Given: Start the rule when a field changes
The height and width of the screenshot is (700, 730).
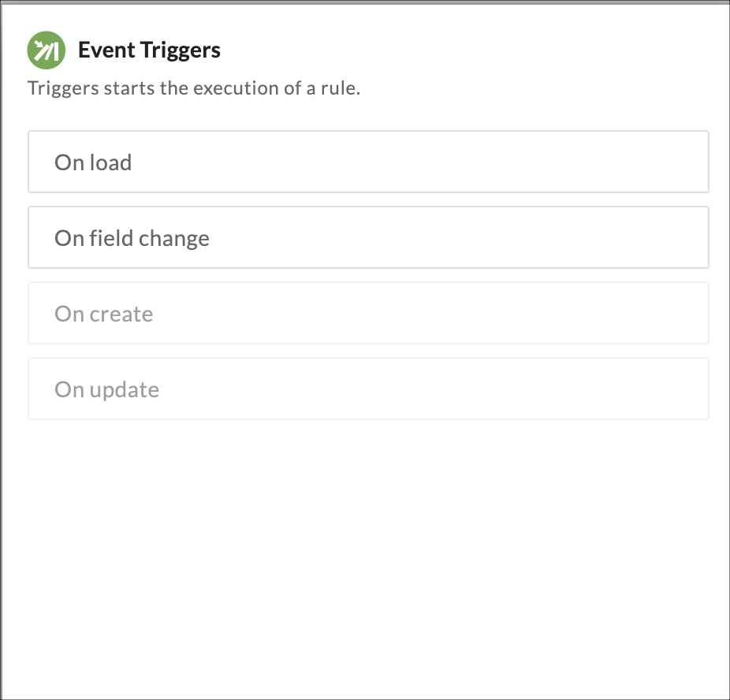Looking at the screenshot, I should pos(368,237).
